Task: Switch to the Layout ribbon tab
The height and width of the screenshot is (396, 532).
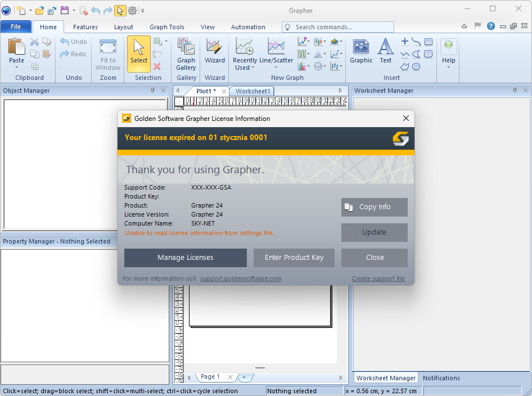Action: click(124, 27)
